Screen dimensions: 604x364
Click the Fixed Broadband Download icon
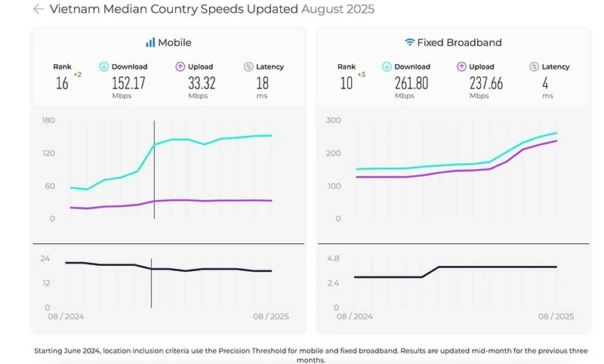pos(387,66)
